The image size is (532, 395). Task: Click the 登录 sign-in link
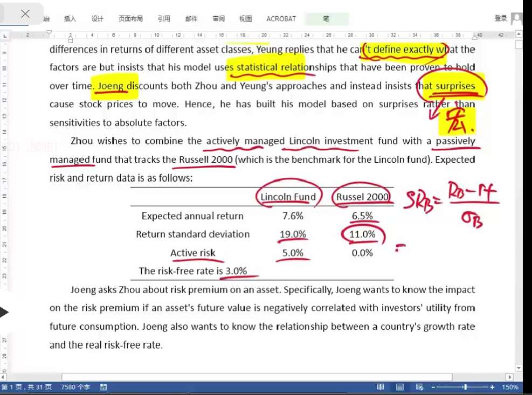(x=500, y=18)
